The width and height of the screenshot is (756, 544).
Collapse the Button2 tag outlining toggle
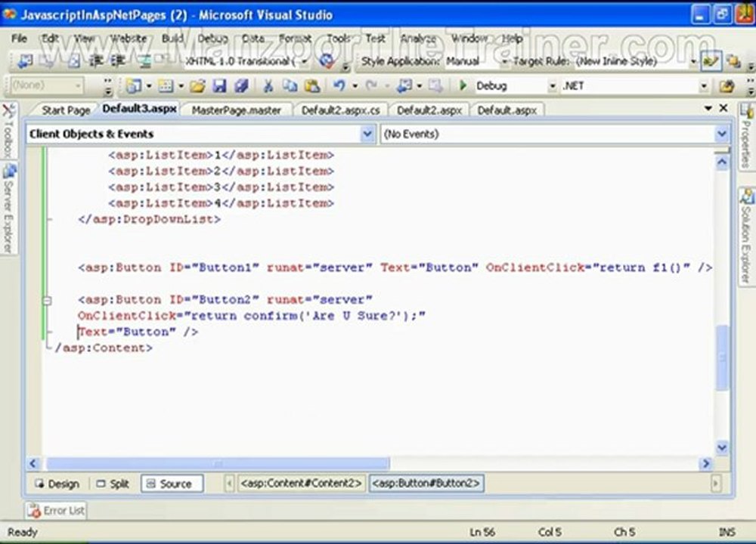click(x=47, y=300)
